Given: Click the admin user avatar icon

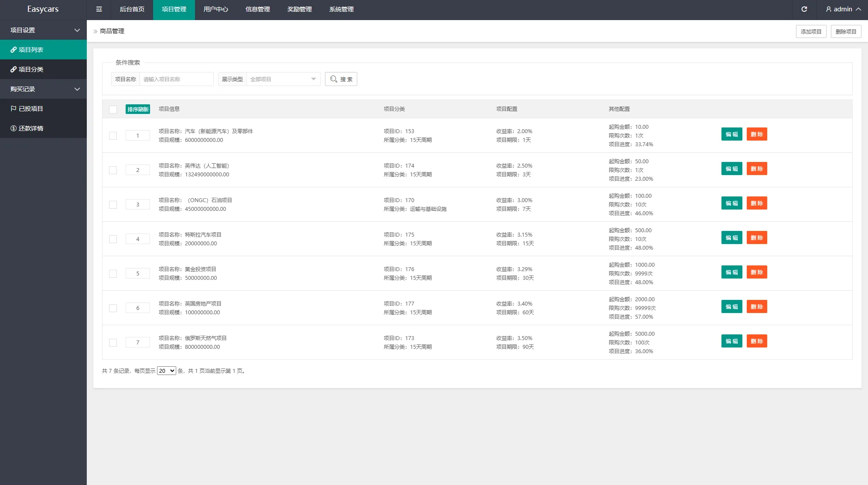Looking at the screenshot, I should [828, 9].
